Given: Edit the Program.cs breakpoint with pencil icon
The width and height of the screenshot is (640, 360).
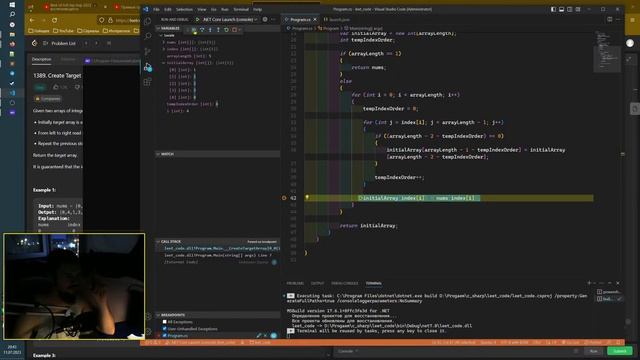Looking at the screenshot, I should [258, 336].
